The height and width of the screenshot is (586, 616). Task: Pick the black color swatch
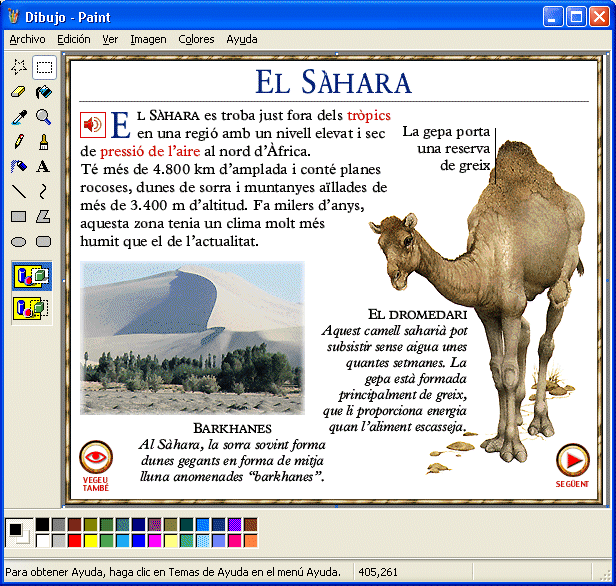tap(42, 524)
